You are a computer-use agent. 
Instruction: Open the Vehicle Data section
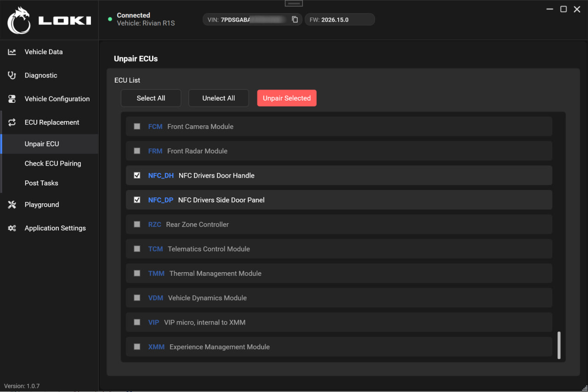click(x=49, y=52)
